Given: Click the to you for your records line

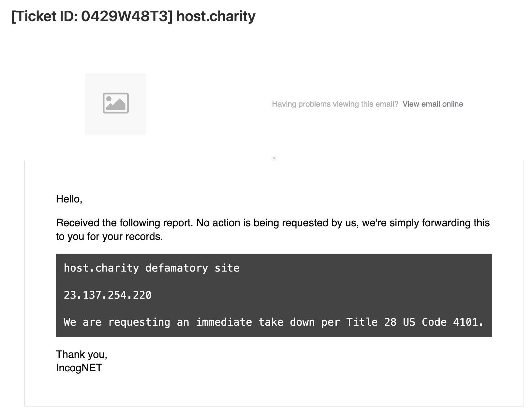Looking at the screenshot, I should point(110,237).
